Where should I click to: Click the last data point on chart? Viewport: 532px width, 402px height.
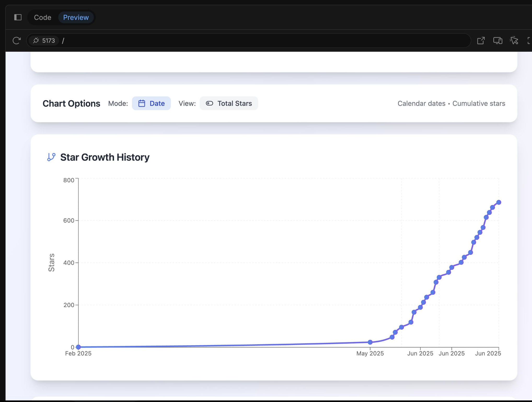coord(499,202)
